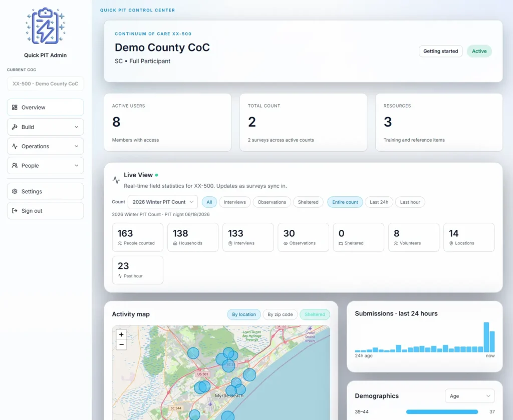Select the Observations filter chip
Image resolution: width=513 pixels, height=420 pixels.
pos(272,202)
